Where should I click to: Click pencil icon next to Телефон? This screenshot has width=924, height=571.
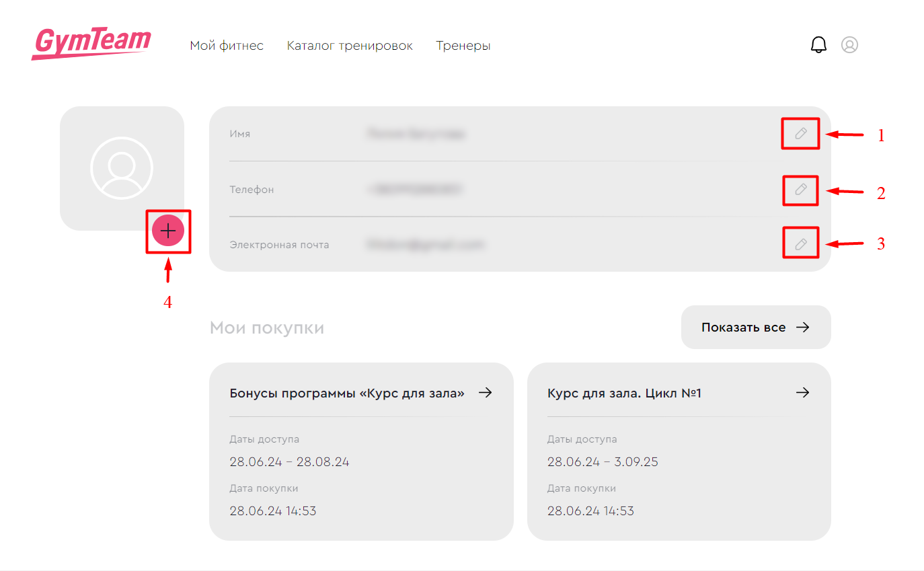click(800, 190)
